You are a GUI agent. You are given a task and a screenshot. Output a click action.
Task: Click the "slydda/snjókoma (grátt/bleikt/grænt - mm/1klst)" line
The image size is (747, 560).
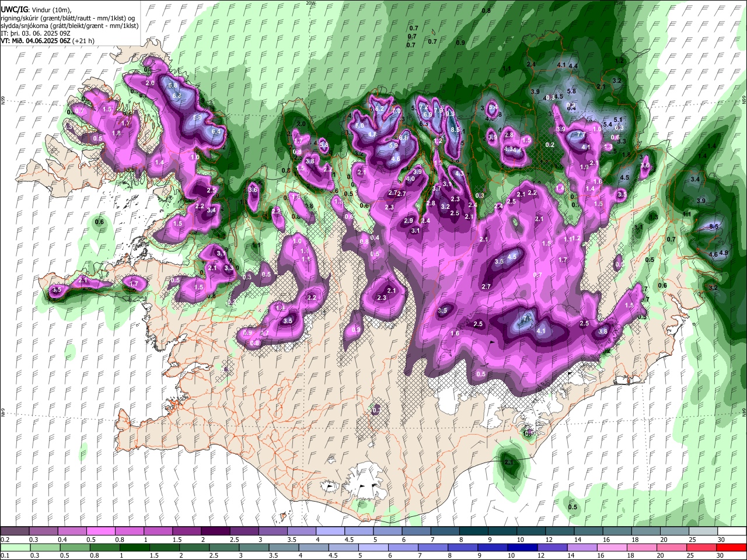coord(69,26)
